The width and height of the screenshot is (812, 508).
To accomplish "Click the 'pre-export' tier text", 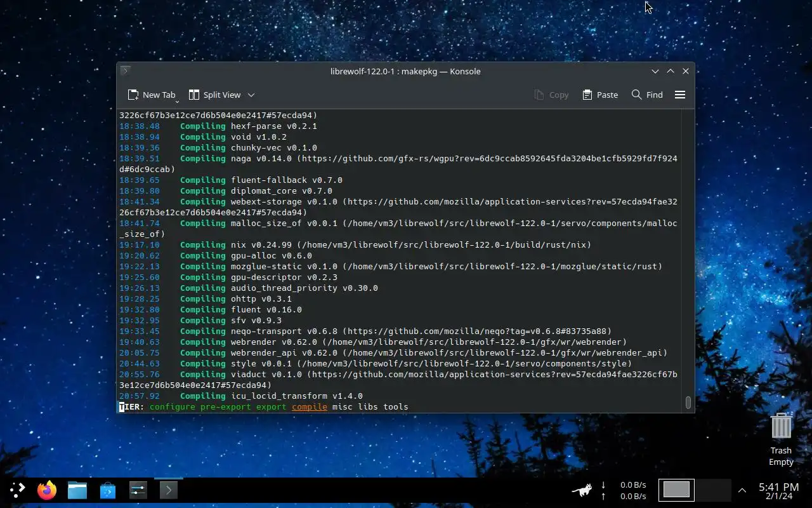I will point(226,406).
